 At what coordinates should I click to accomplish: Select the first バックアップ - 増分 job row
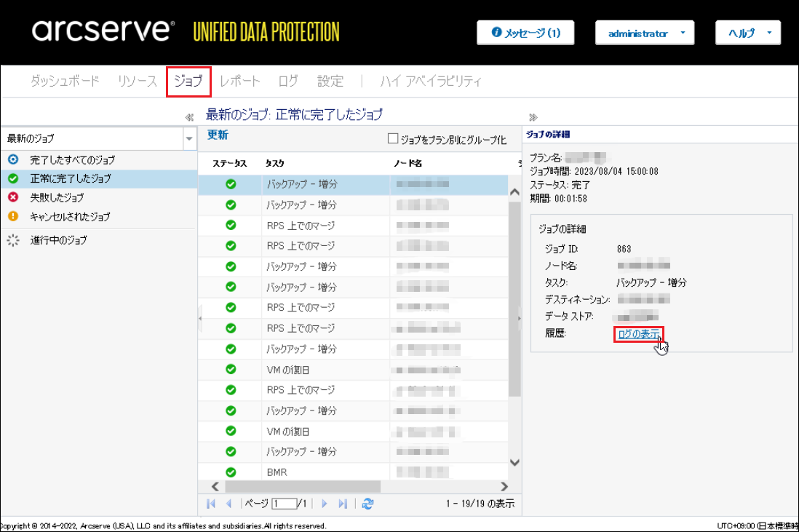coord(353,184)
